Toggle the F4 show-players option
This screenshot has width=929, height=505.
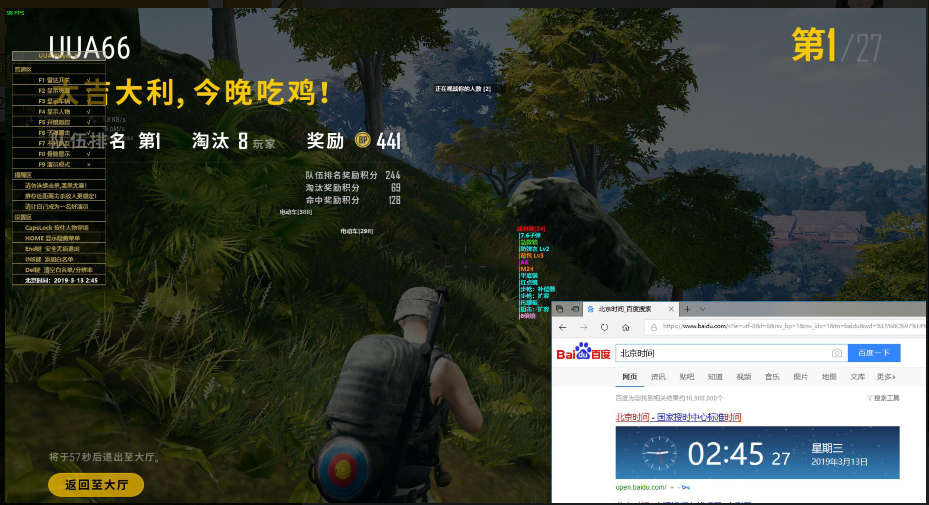[x=59, y=111]
